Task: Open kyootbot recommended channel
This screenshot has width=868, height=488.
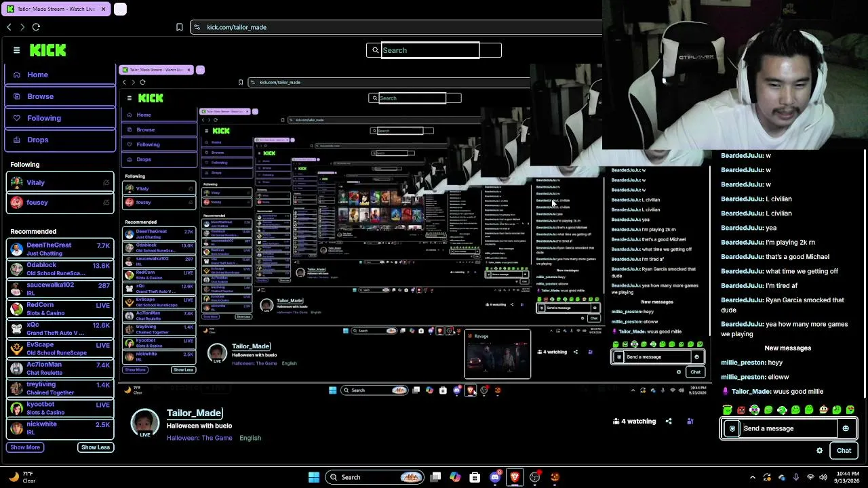Action: (60, 408)
